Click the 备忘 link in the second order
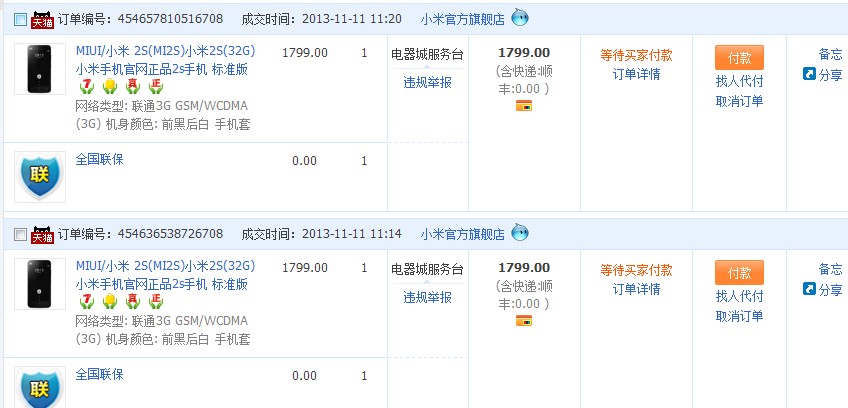Screen dimensions: 848x408 click(831, 269)
